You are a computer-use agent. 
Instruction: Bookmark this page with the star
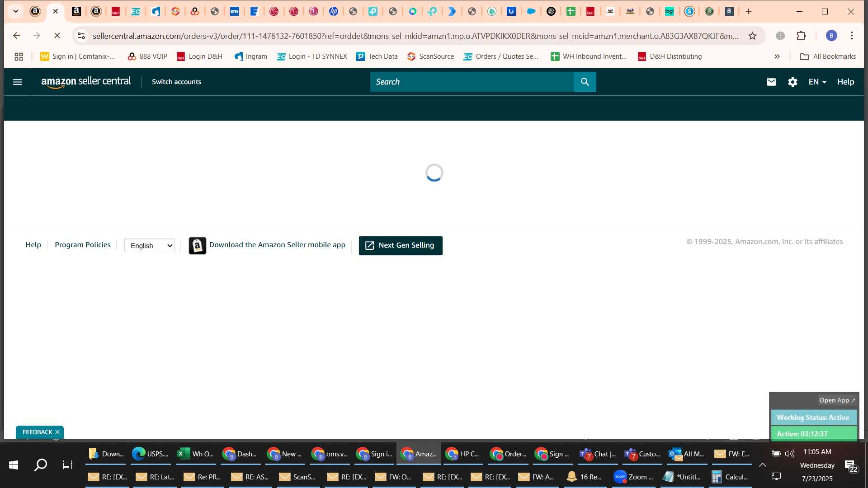pyautogui.click(x=752, y=36)
